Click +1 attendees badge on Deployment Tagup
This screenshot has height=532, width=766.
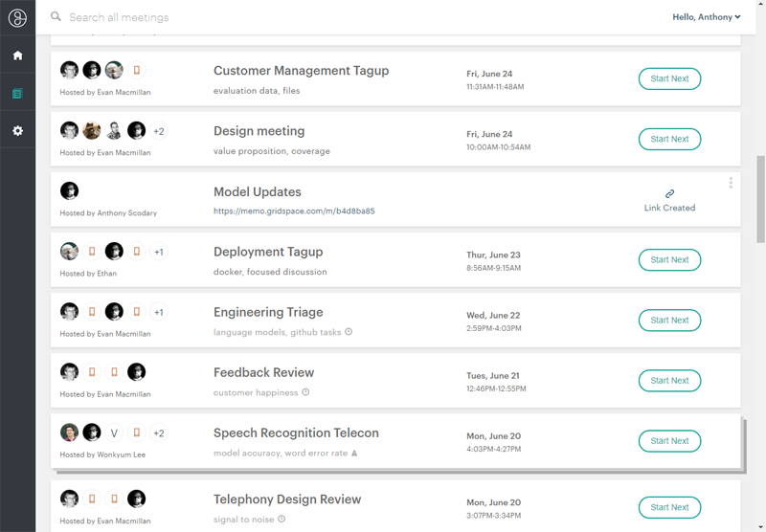tap(159, 252)
